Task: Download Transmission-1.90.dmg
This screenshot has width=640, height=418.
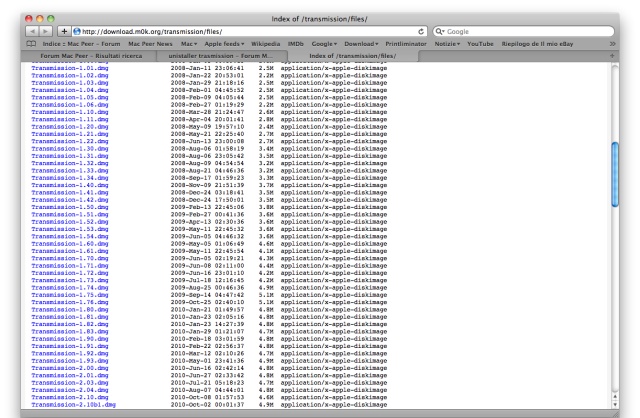Action: 70,339
